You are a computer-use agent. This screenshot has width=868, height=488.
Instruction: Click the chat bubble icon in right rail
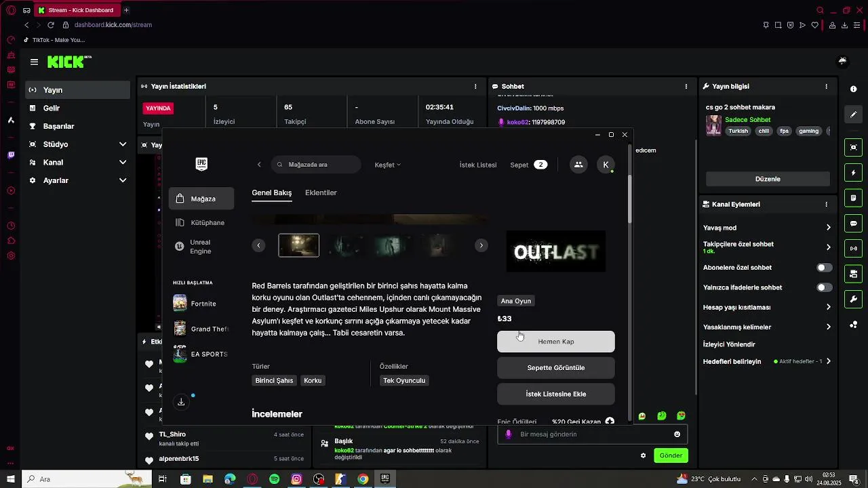853,223
